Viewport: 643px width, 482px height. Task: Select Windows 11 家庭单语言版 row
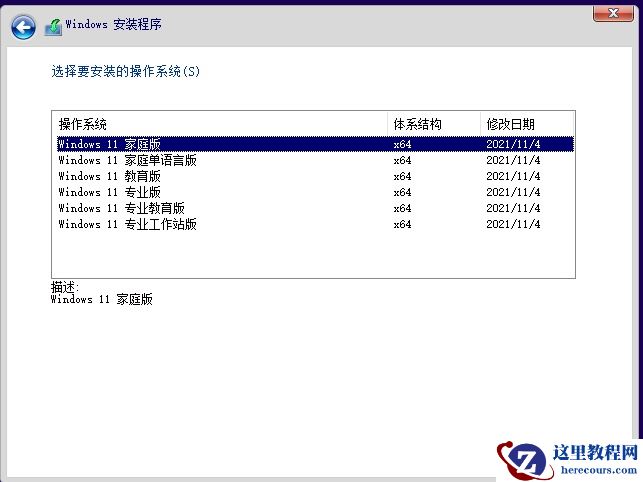point(315,160)
